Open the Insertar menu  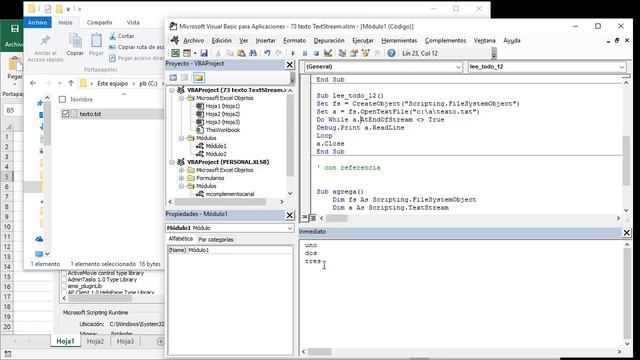pos(265,40)
